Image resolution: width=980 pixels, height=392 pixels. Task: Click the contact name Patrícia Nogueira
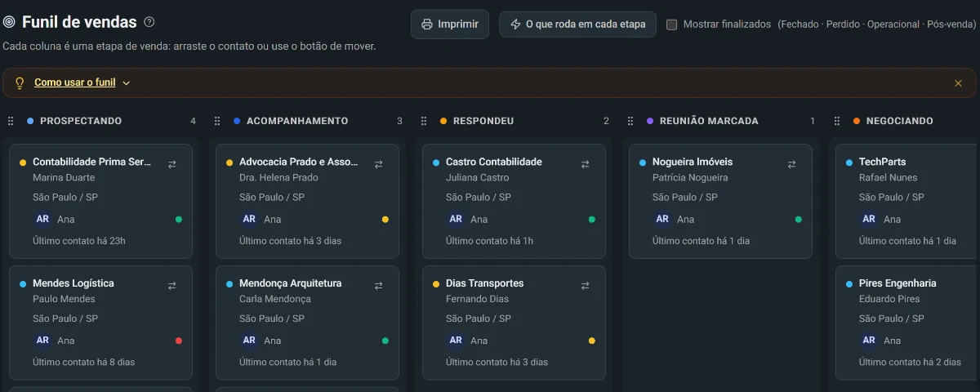[x=690, y=177]
